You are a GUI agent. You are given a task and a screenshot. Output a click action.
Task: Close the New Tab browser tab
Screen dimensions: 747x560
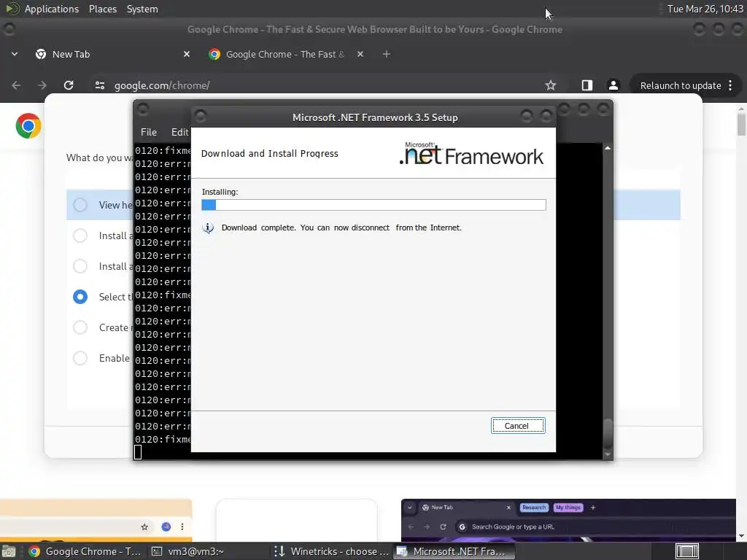tap(187, 54)
